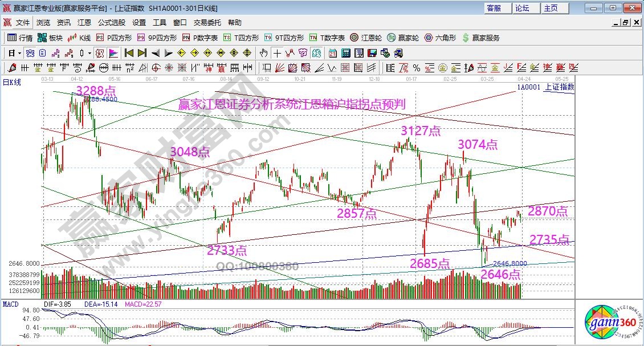Click the 客服 customer service button

click(x=494, y=8)
